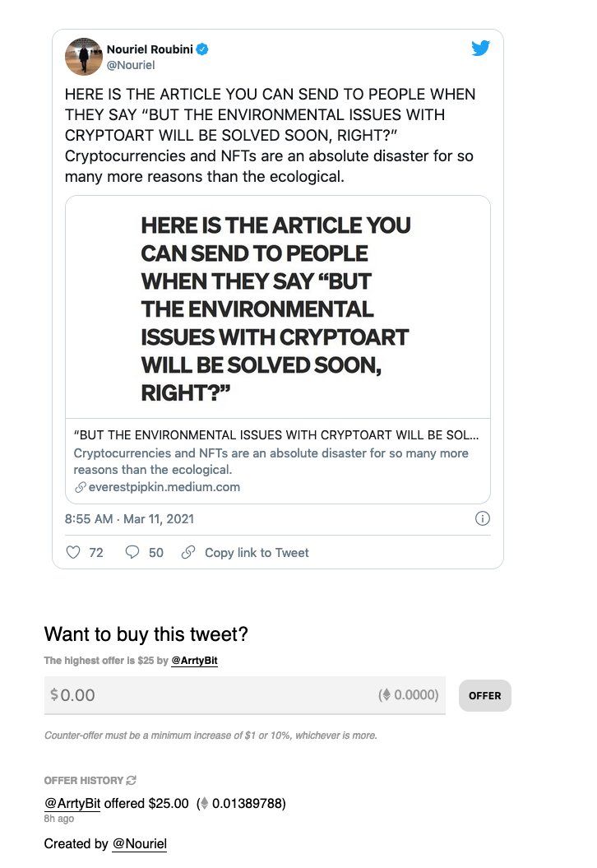Open the @Nouriel creator link
The width and height of the screenshot is (597, 868).
point(140,843)
